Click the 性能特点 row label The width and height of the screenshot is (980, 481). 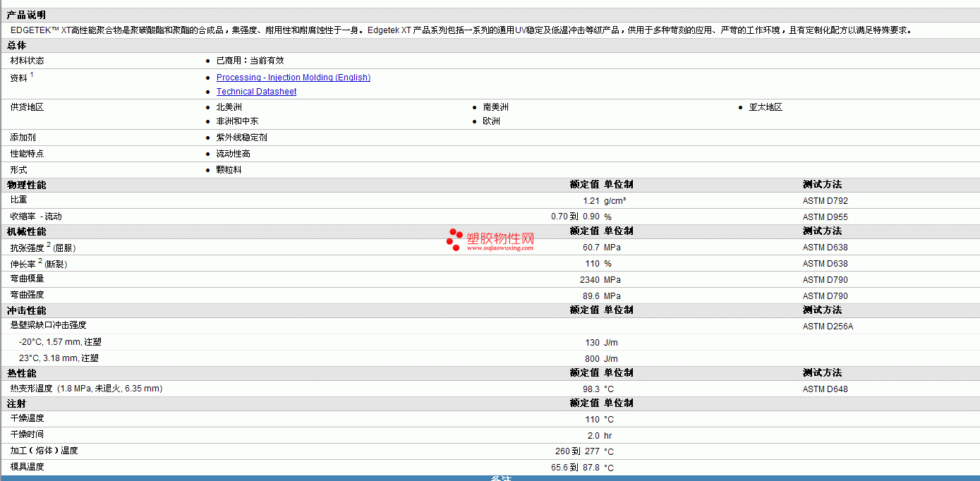(x=27, y=154)
